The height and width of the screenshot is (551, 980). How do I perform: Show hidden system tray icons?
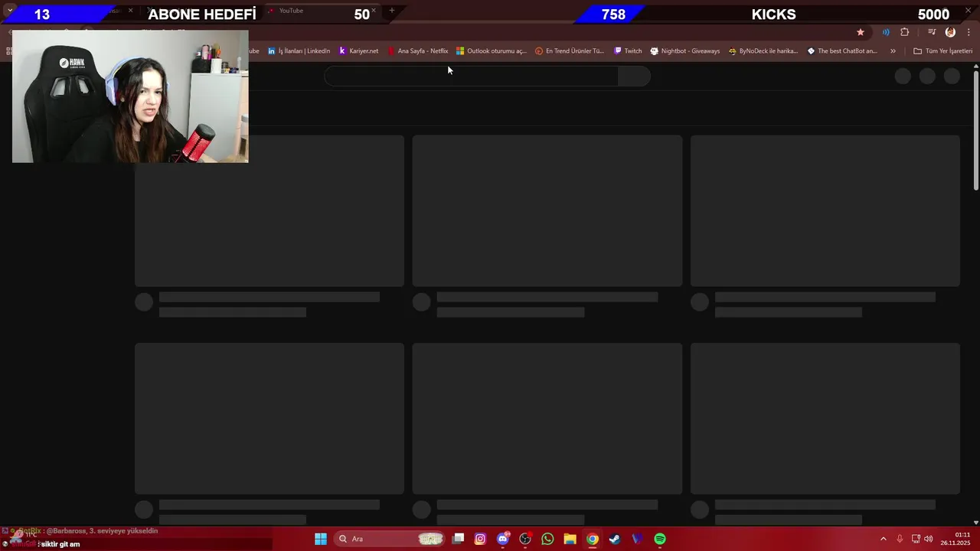883,539
